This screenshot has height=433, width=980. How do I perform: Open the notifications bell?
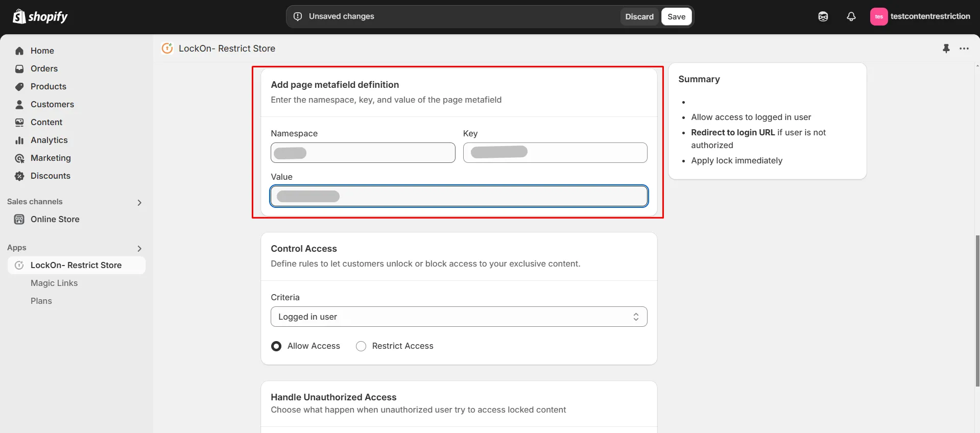(851, 16)
